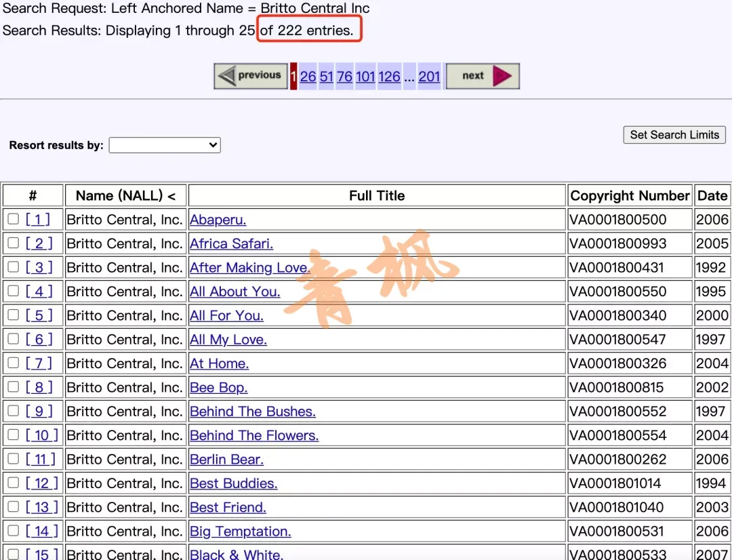Select copyright number VA0001800815

click(616, 387)
